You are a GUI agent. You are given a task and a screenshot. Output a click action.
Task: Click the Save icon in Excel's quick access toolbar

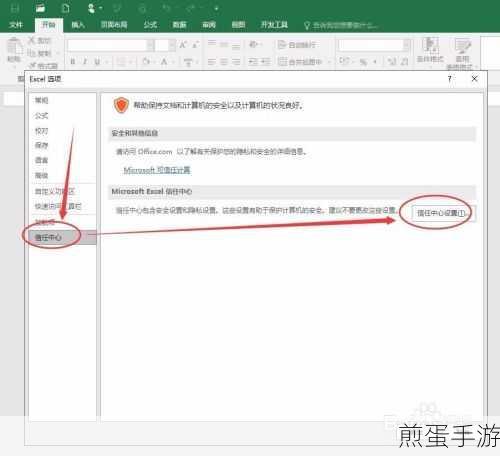click(15, 8)
